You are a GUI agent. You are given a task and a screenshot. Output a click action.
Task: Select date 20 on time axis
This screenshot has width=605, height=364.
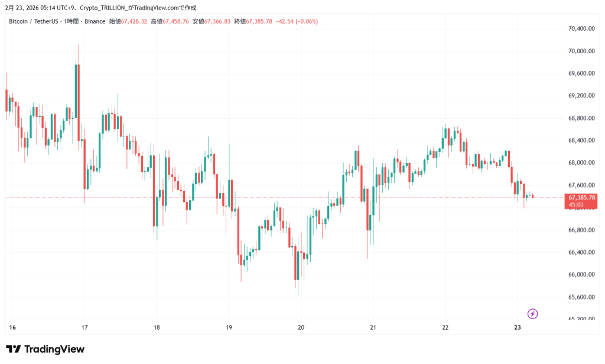click(x=301, y=327)
